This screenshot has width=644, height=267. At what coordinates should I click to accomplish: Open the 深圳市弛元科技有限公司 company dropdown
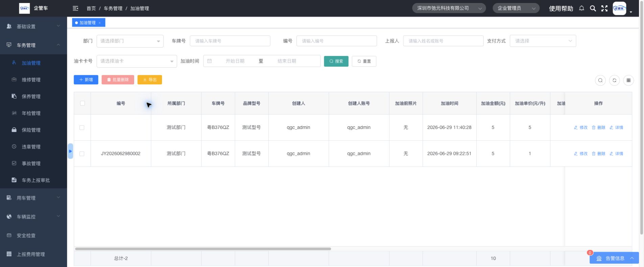click(x=449, y=8)
